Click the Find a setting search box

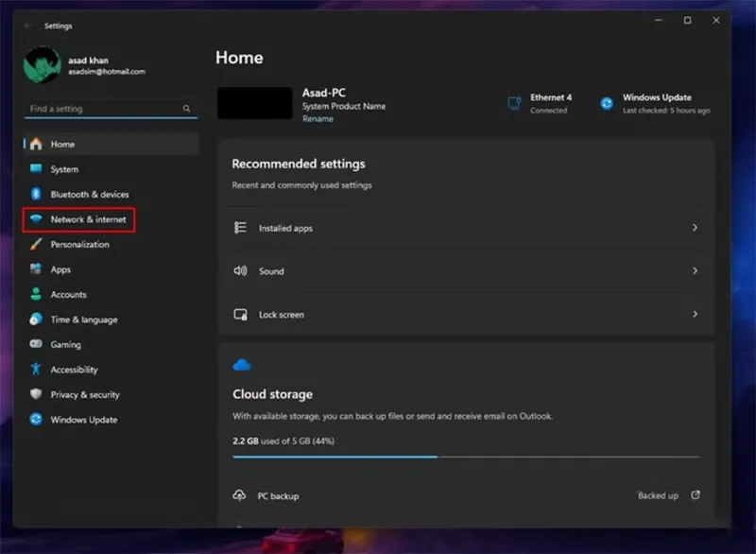109,109
